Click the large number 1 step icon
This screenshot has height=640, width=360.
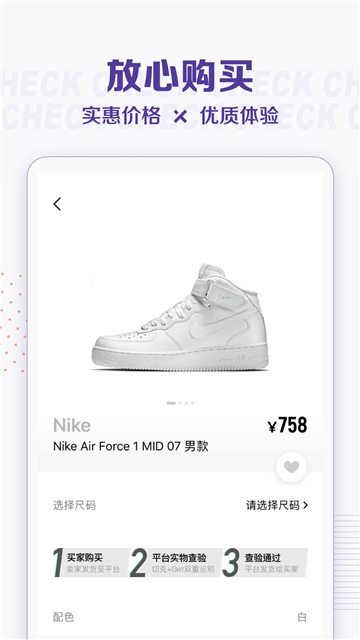(58, 563)
